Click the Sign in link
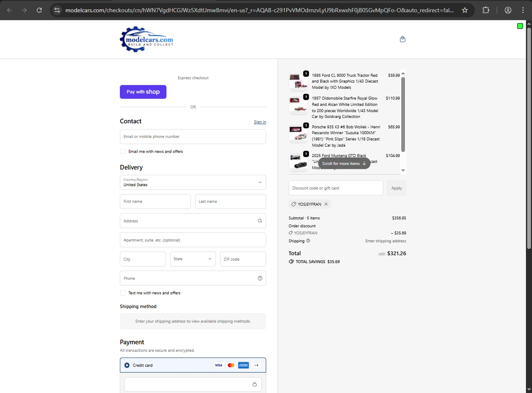532x393 pixels. (x=260, y=122)
